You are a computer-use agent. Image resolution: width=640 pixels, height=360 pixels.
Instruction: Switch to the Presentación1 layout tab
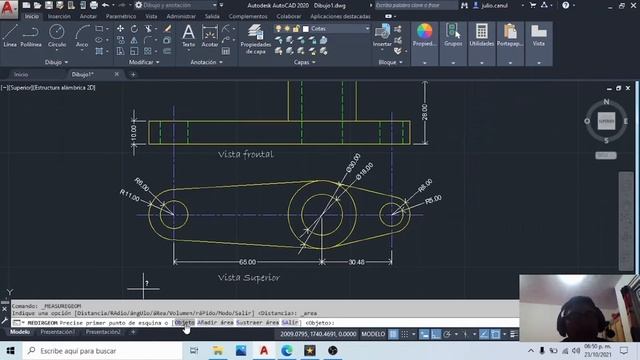pos(58,332)
